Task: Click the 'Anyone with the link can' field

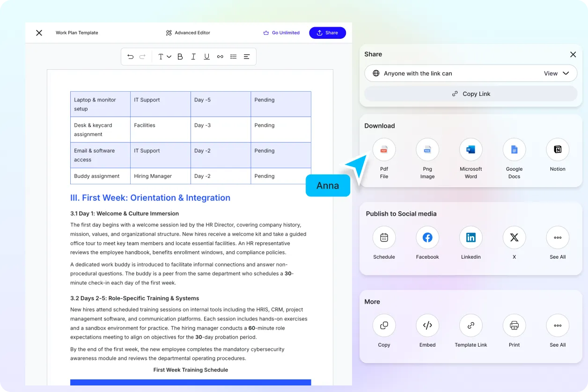Action: click(x=471, y=73)
